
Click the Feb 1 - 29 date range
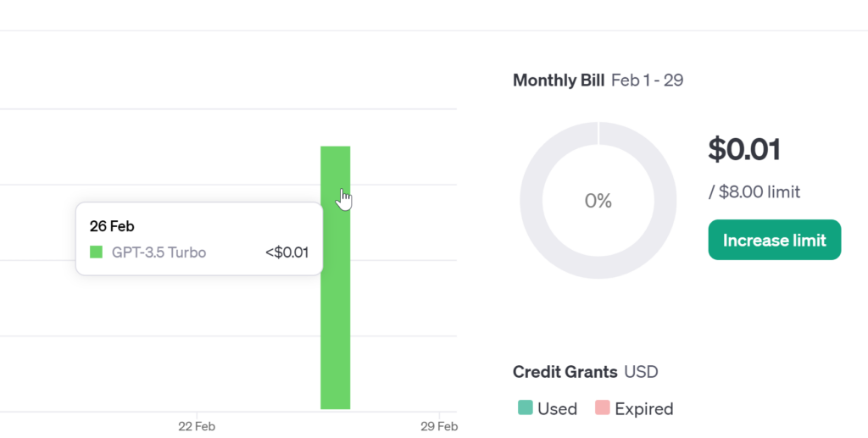point(647,80)
